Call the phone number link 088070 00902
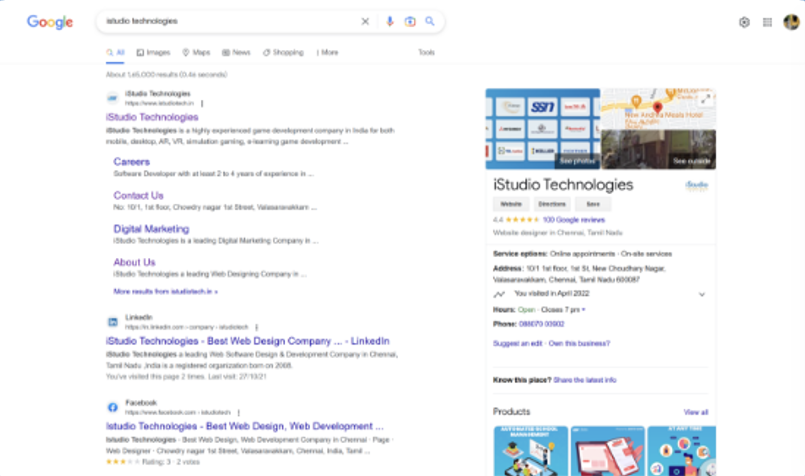The image size is (805, 476). (541, 324)
